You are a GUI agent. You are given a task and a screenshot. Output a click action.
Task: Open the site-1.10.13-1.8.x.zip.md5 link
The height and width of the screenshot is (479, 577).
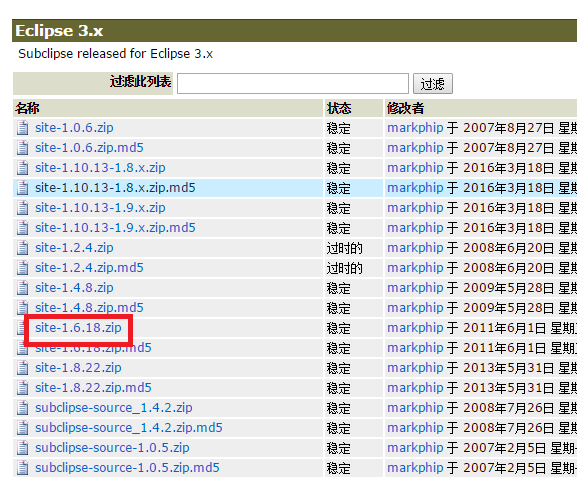tap(115, 188)
